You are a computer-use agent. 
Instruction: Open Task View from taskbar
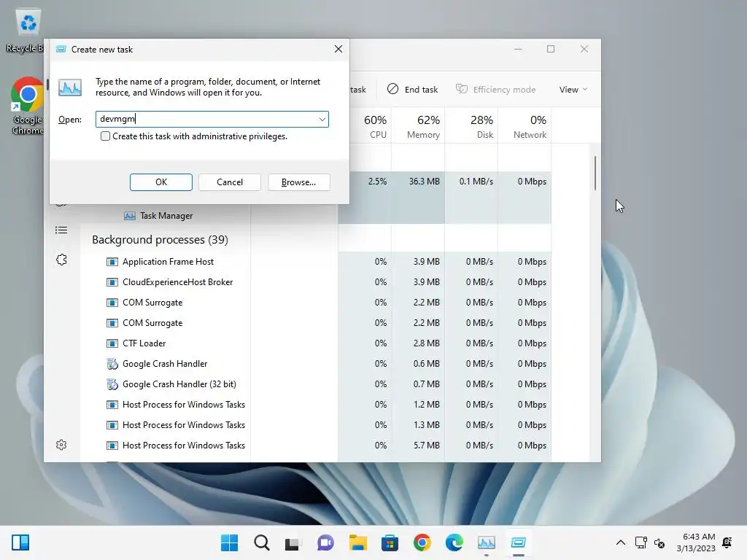pos(292,542)
